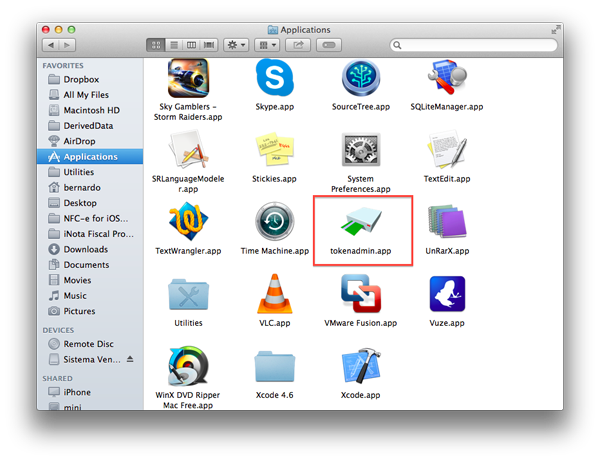Open Music in the sidebar
Screen dimensions: 600x461
(90, 296)
